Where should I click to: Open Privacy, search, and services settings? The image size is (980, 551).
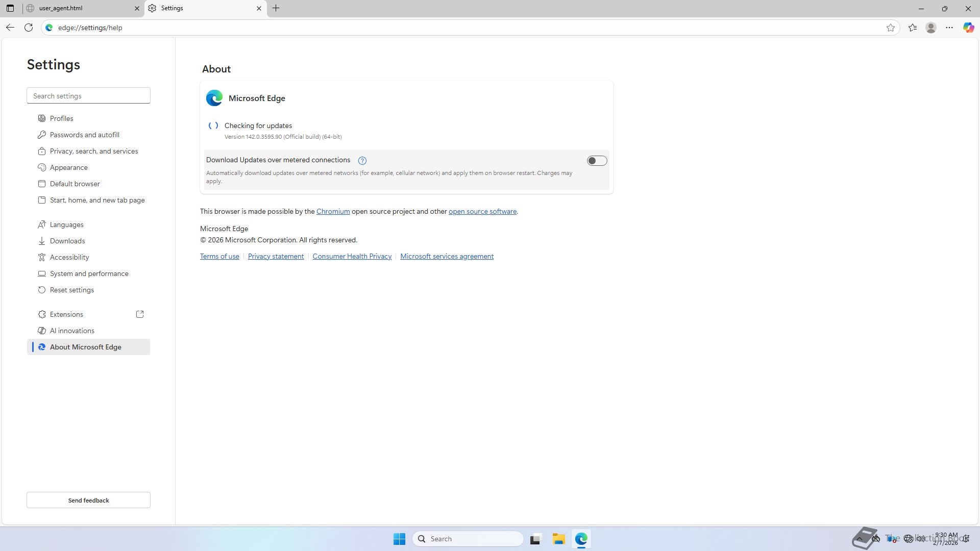[94, 151]
